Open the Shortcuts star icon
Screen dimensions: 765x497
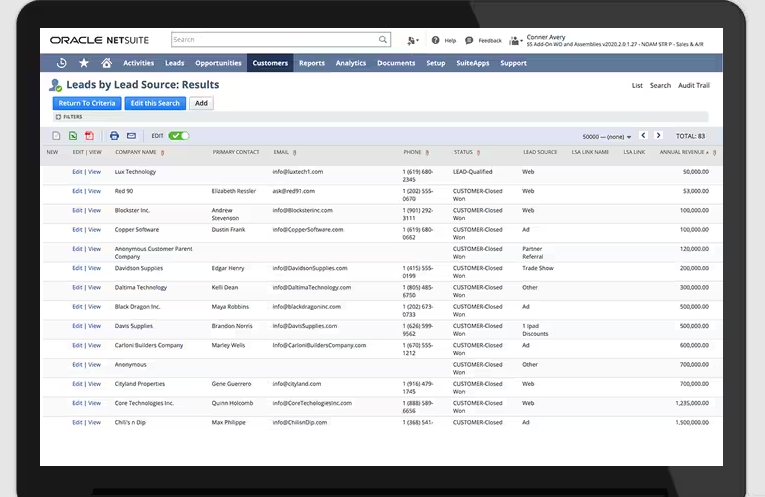click(84, 63)
